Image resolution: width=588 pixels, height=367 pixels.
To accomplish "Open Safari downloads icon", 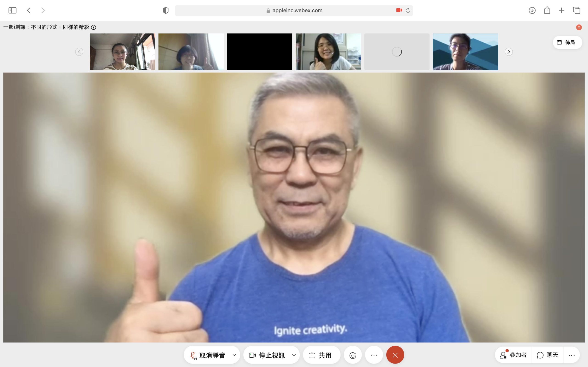I will click(x=532, y=11).
